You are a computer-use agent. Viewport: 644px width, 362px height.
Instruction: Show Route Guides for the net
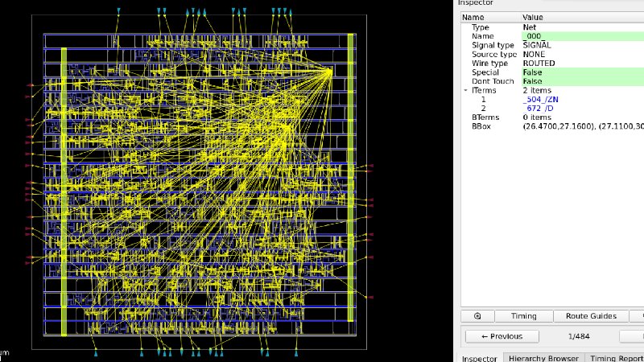591,316
